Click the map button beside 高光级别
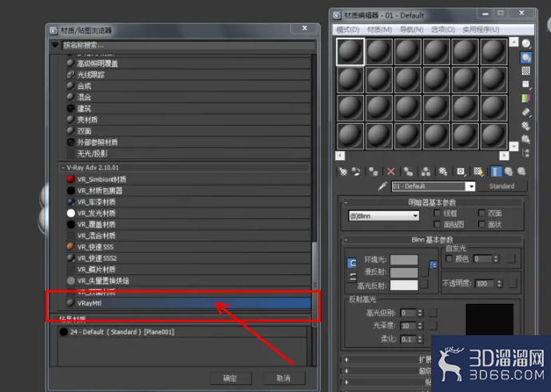 click(x=433, y=313)
